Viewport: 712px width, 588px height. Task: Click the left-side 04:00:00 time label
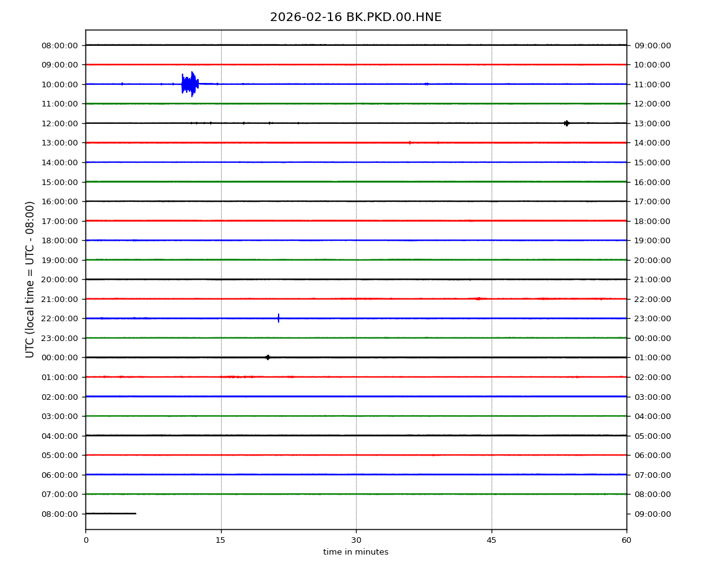coord(59,436)
